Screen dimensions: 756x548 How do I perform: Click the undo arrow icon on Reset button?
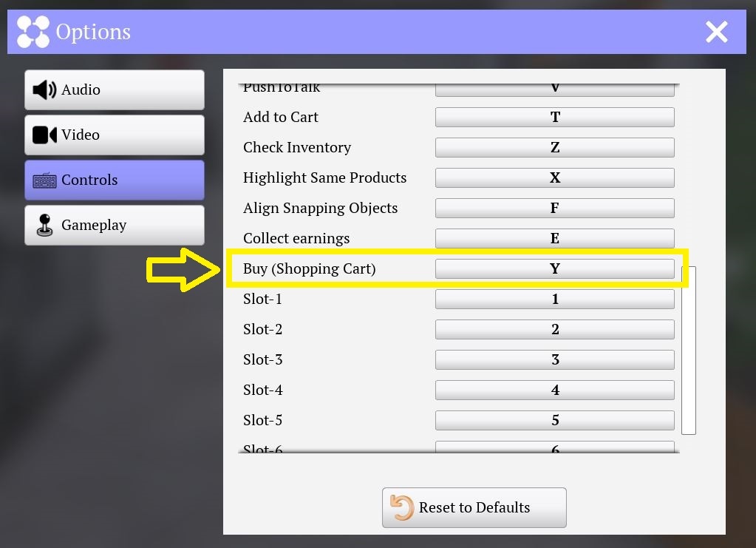click(401, 507)
